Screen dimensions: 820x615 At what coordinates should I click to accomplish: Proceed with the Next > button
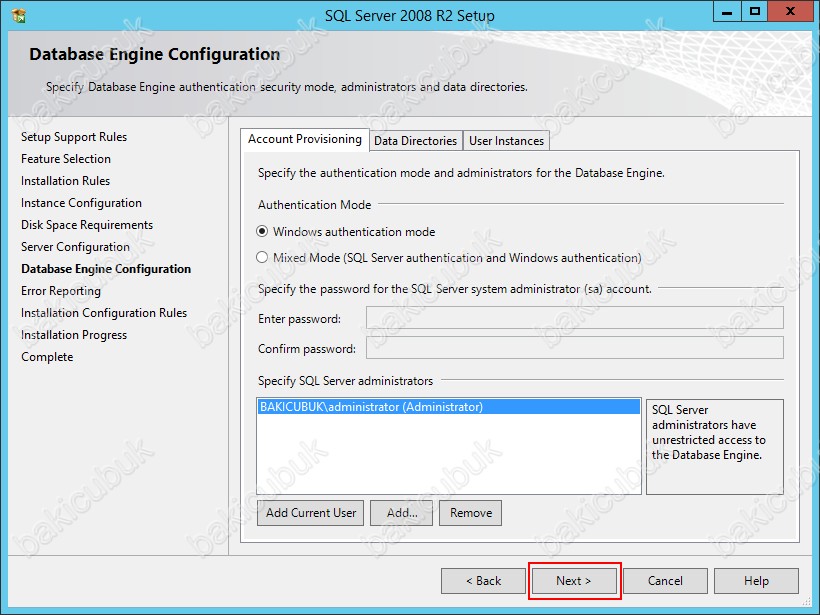[x=574, y=581]
